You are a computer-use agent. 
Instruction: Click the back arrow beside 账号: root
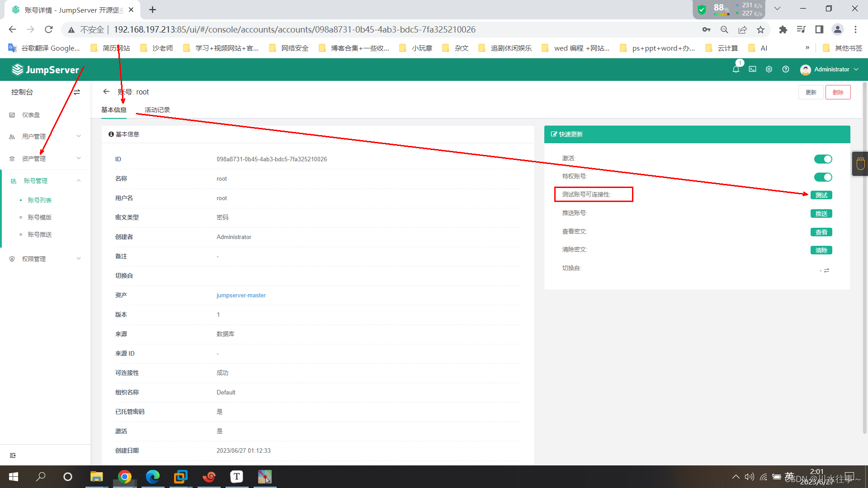(106, 92)
